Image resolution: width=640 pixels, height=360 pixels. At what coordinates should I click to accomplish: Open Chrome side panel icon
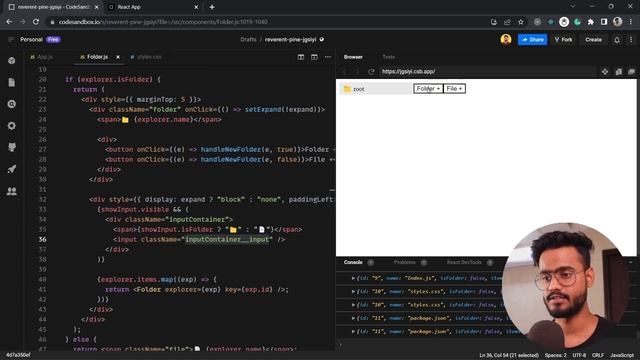pos(604,22)
